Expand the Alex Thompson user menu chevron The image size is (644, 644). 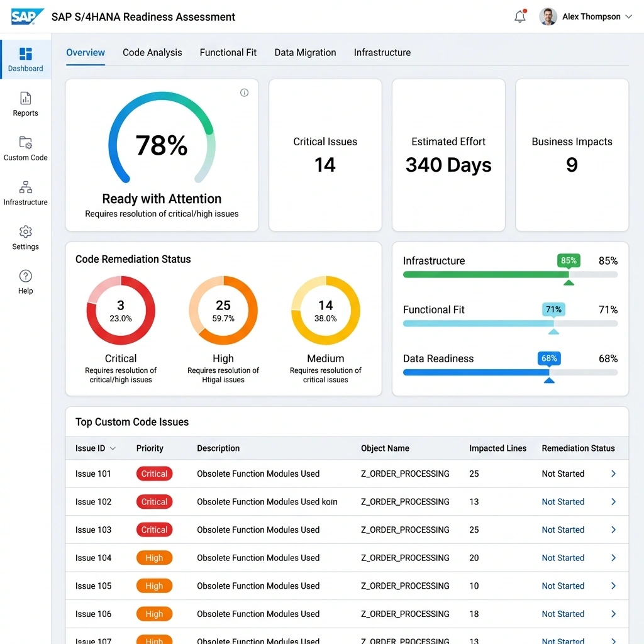628,17
